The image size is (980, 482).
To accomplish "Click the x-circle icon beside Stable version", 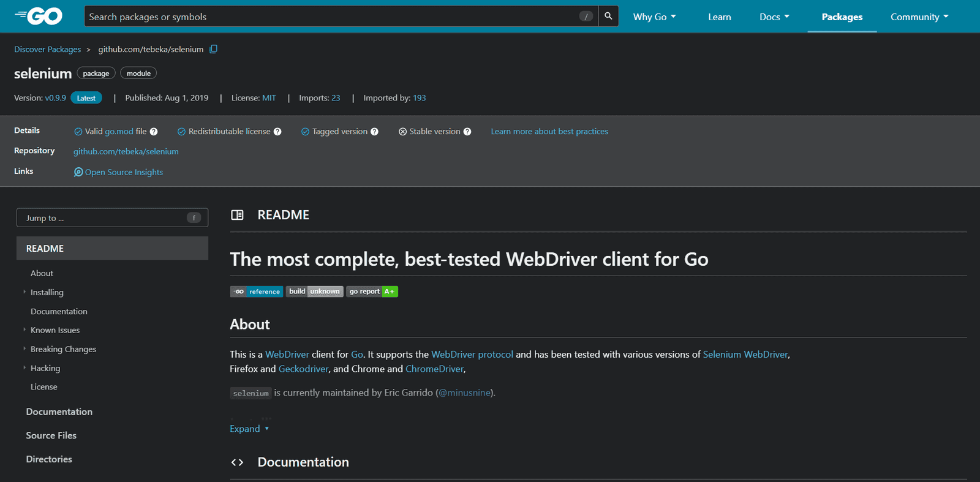I will pos(402,132).
